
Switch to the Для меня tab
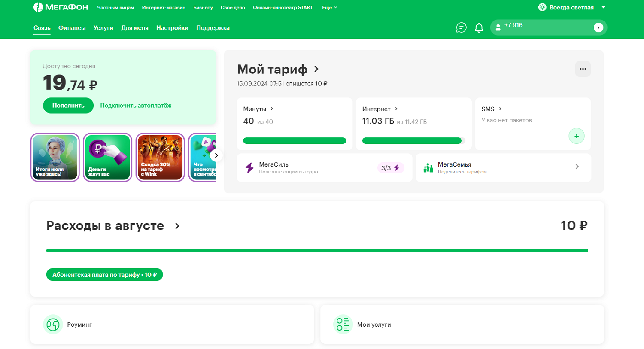(135, 28)
